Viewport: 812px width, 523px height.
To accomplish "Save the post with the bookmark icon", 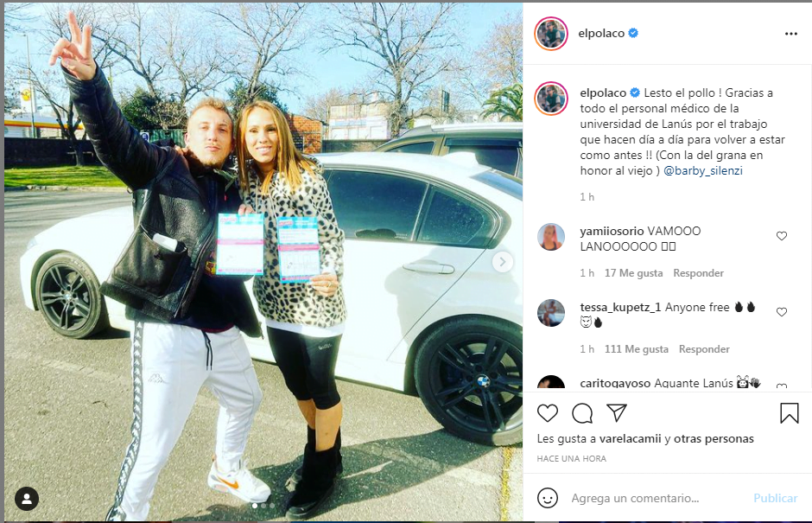I will pyautogui.click(x=790, y=413).
